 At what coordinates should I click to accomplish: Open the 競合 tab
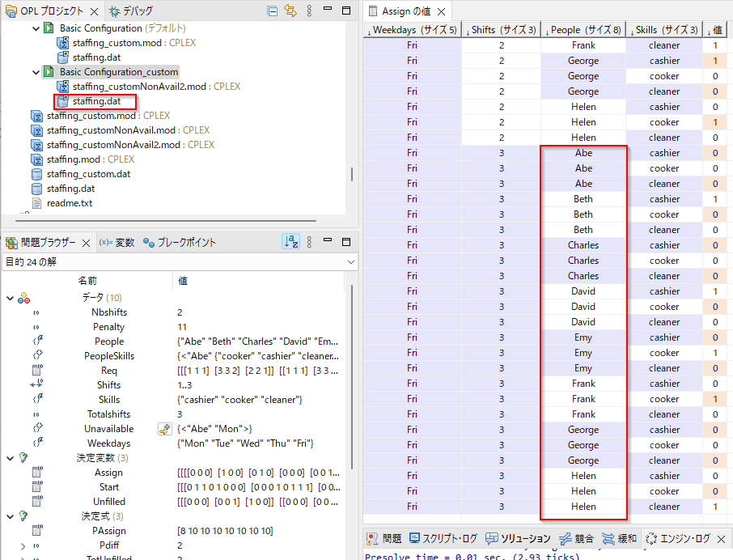pos(576,538)
